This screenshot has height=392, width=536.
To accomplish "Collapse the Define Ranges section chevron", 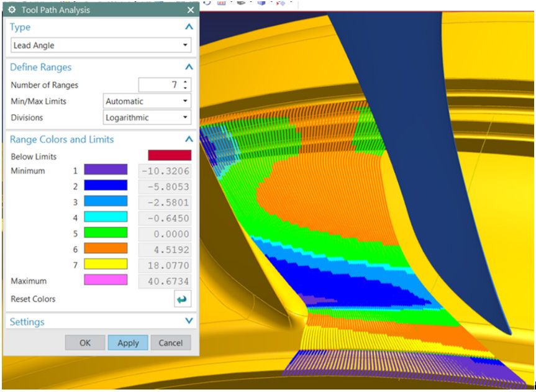I will (189, 67).
